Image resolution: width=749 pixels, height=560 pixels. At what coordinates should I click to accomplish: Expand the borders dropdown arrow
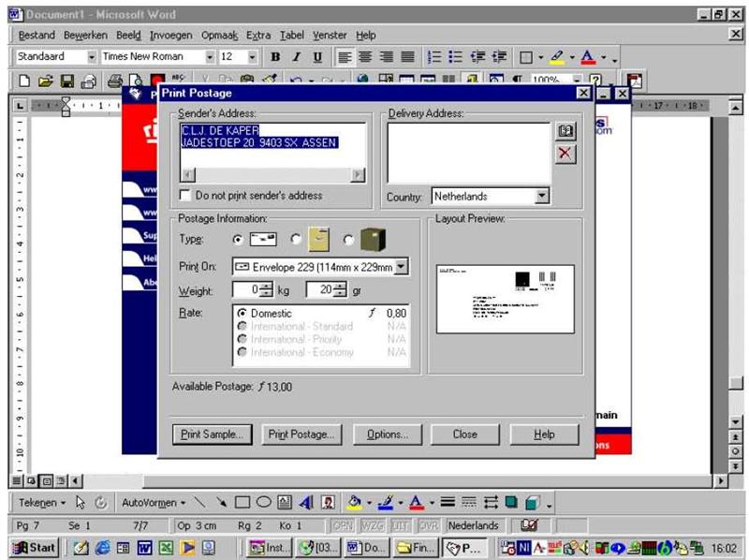pyautogui.click(x=541, y=57)
